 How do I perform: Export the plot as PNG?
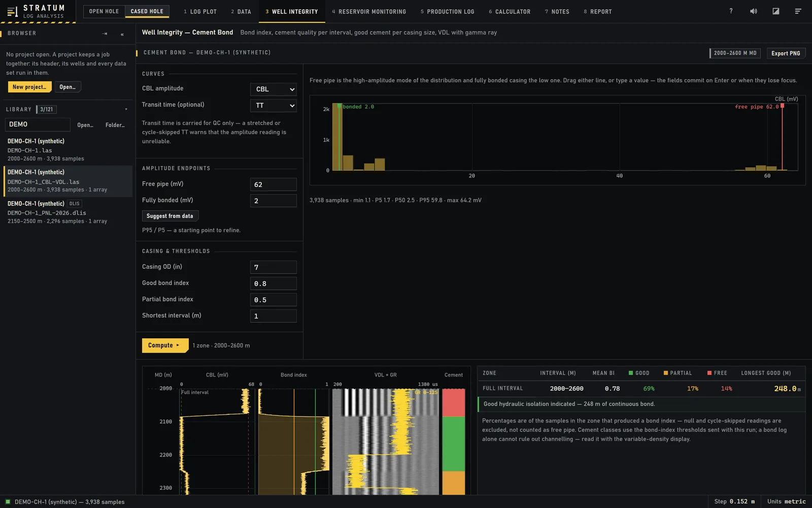[x=786, y=53]
